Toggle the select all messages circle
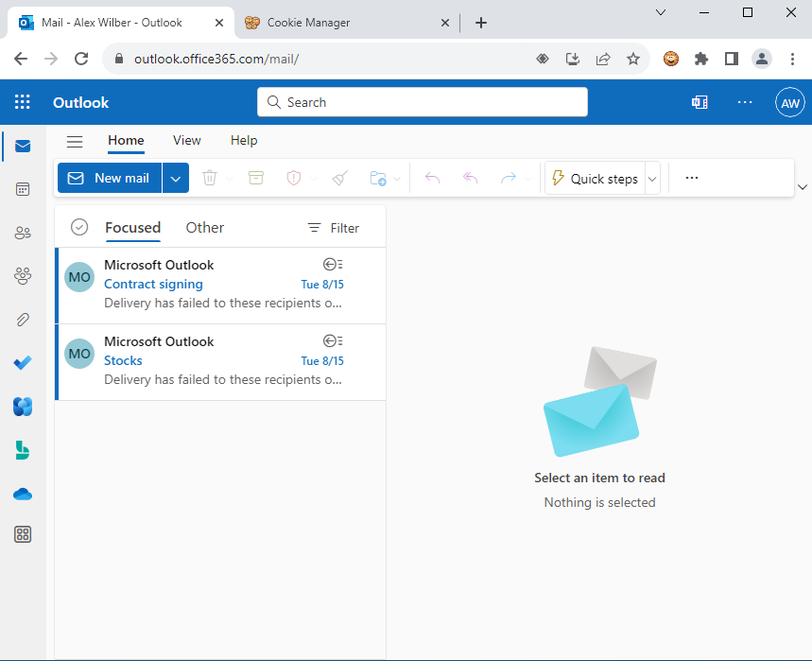The width and height of the screenshot is (812, 661). point(79,227)
